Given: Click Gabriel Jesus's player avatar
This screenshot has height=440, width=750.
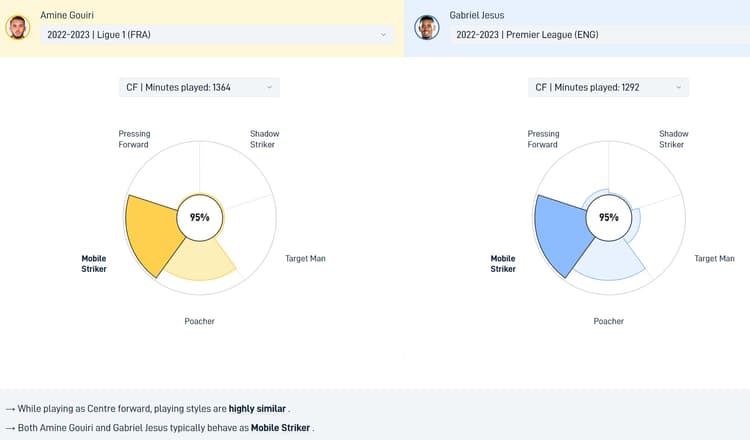Looking at the screenshot, I should point(427,27).
